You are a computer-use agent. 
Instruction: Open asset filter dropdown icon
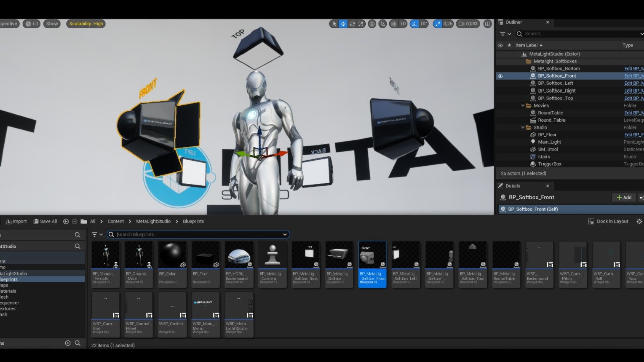point(97,234)
